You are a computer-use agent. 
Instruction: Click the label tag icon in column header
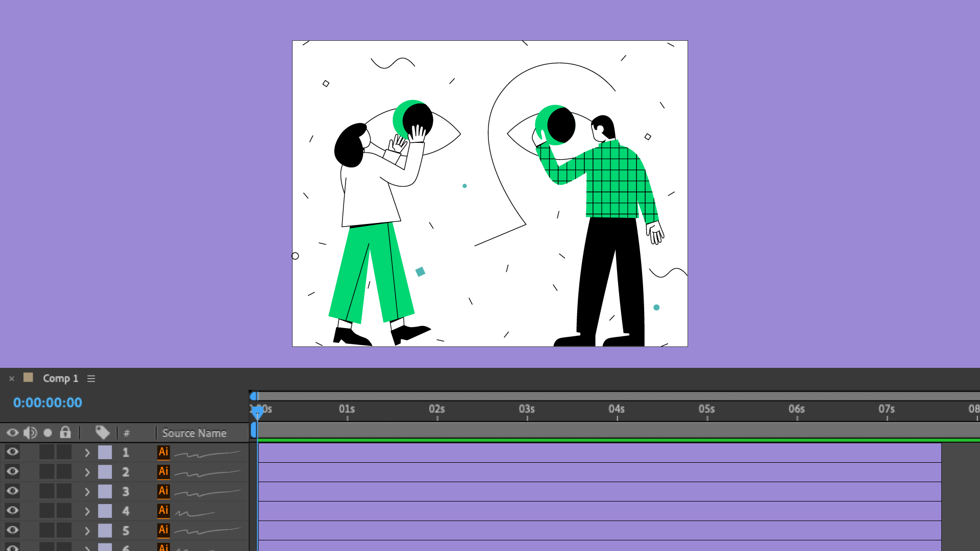pyautogui.click(x=102, y=432)
